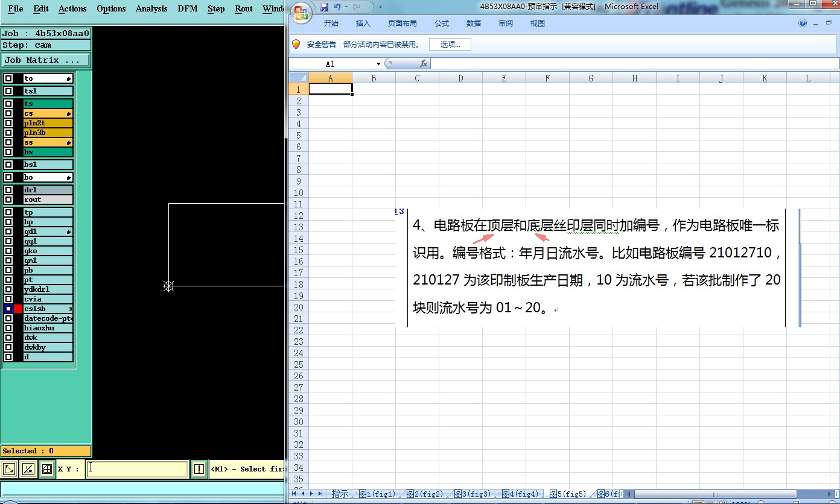
Task: Click the small icon right of cslsh layer
Action: (x=70, y=309)
